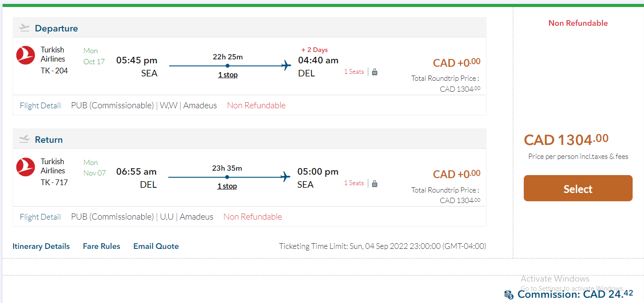The image size is (644, 303).
Task: Open the Fare Rules tab
Action: pyautogui.click(x=101, y=246)
